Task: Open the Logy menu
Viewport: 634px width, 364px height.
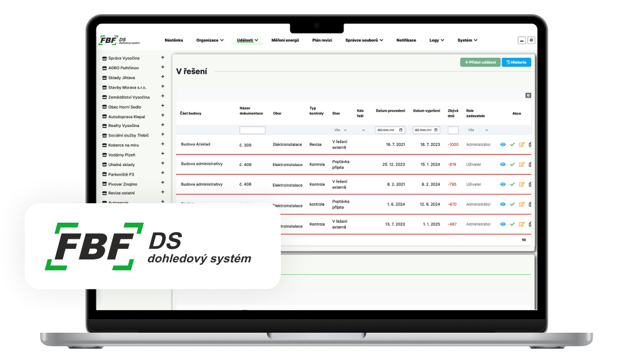Action: tap(436, 40)
